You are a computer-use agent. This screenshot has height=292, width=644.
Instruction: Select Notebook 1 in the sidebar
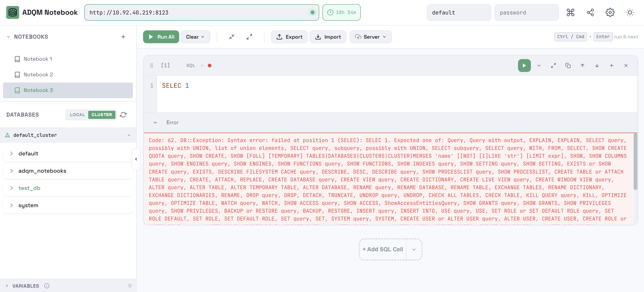point(38,59)
